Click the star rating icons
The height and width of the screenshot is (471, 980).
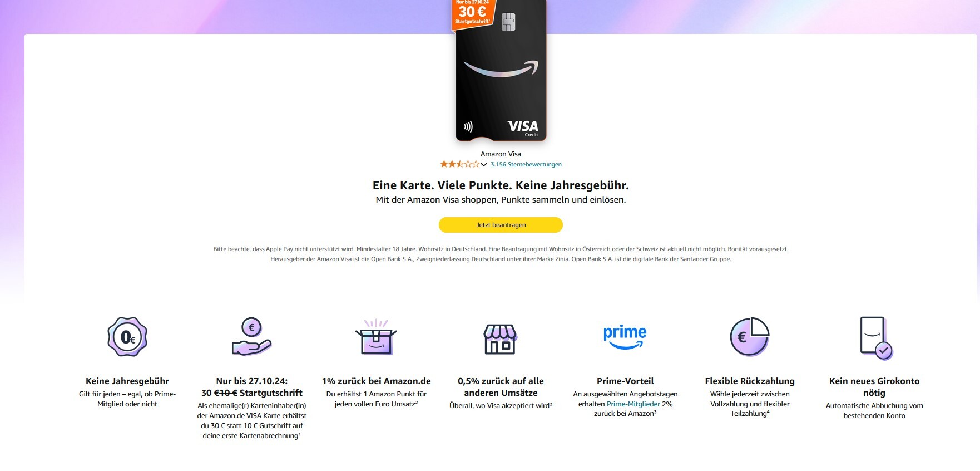tap(460, 164)
